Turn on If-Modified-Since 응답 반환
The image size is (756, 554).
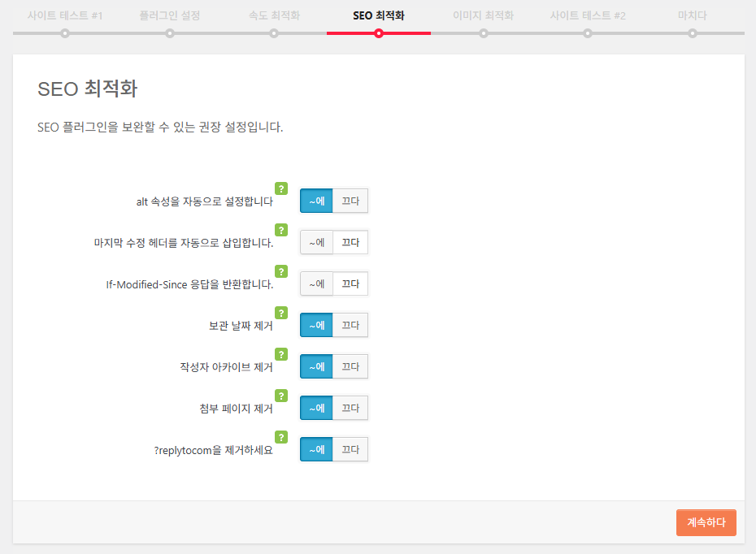coord(316,283)
